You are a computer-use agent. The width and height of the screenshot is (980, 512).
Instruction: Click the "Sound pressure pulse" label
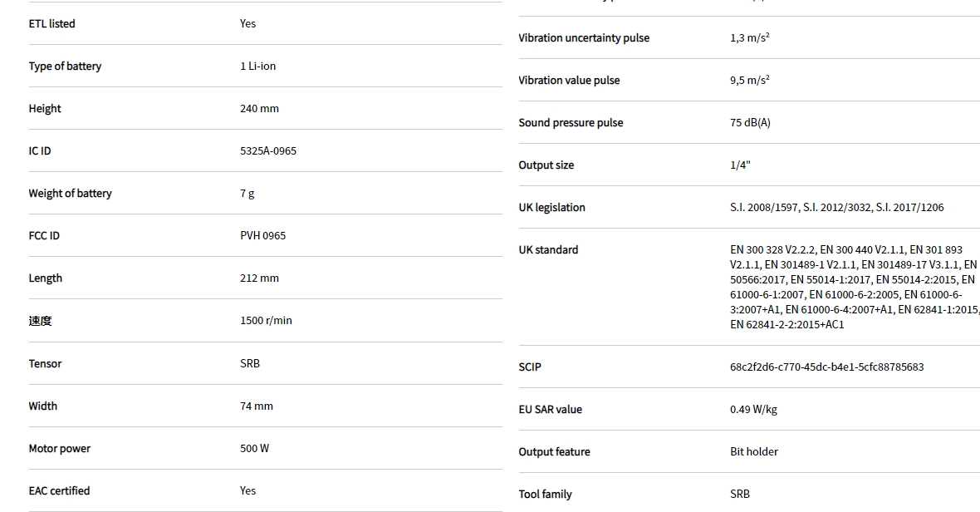pyautogui.click(x=571, y=122)
